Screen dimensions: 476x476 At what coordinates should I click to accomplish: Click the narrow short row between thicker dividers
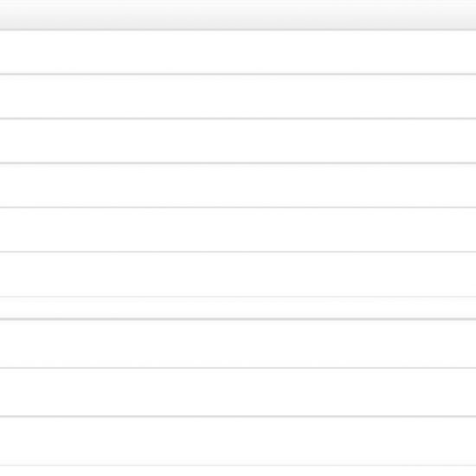pos(238,307)
